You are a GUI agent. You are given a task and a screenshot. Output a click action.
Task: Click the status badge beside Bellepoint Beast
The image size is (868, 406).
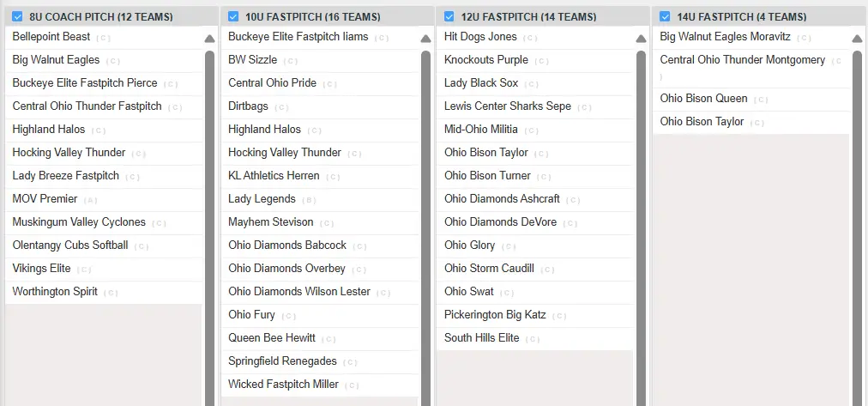tap(103, 38)
